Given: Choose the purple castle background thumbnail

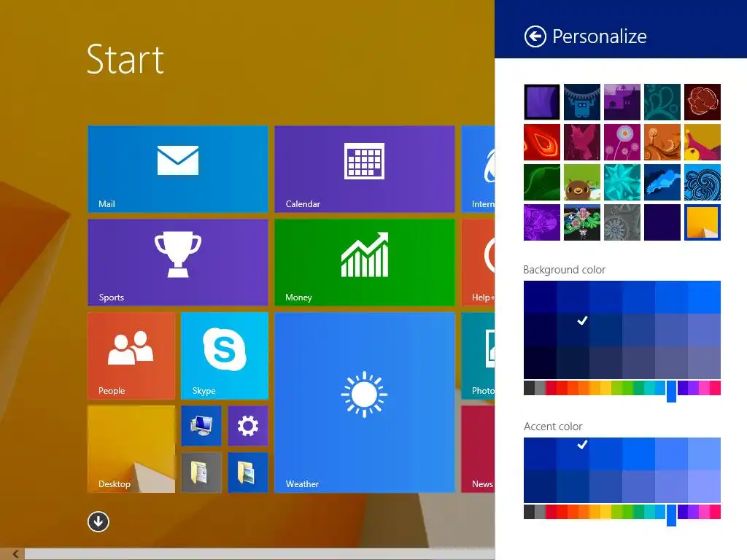Looking at the screenshot, I should click(x=622, y=102).
